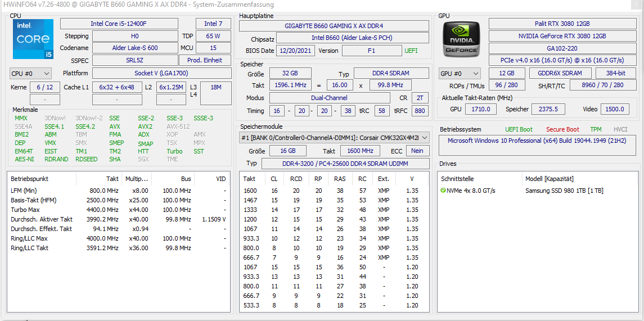Click the tRFC 880 value
The width and height of the screenshot is (644, 321).
pos(419,111)
